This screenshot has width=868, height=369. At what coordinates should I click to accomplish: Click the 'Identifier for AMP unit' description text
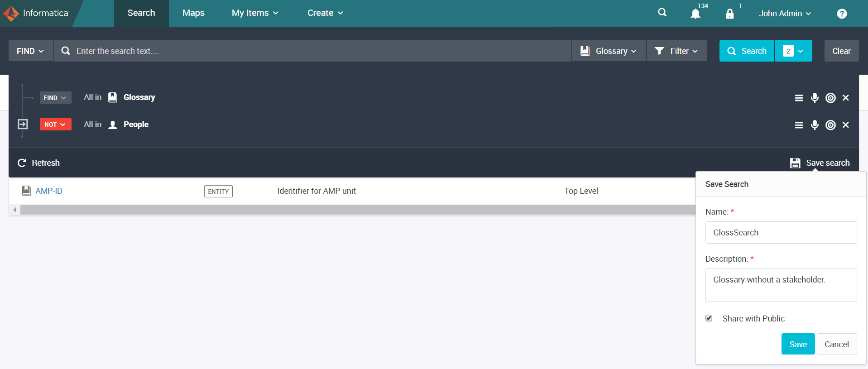(317, 191)
